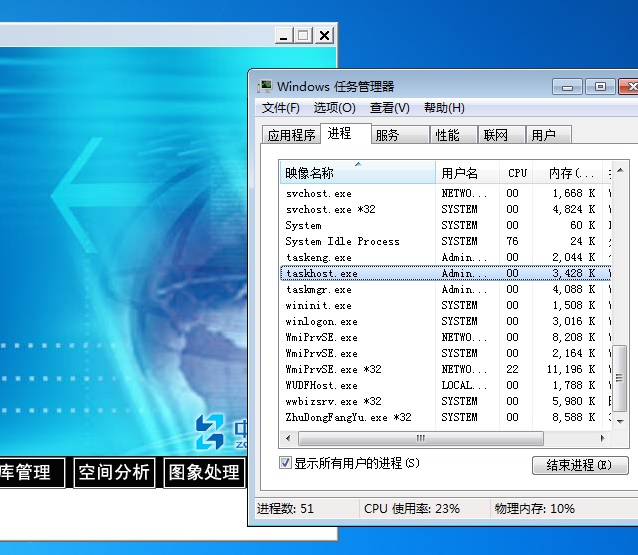This screenshot has width=638, height=555.
Task: Open the 帮助(H) menu
Action: pyautogui.click(x=444, y=108)
